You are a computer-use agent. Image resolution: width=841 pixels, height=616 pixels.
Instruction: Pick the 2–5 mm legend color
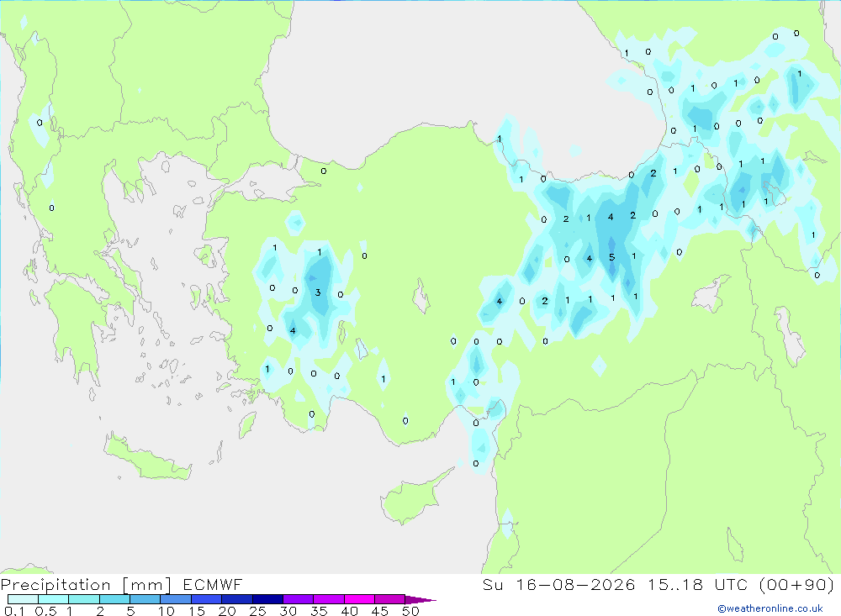pos(114,599)
